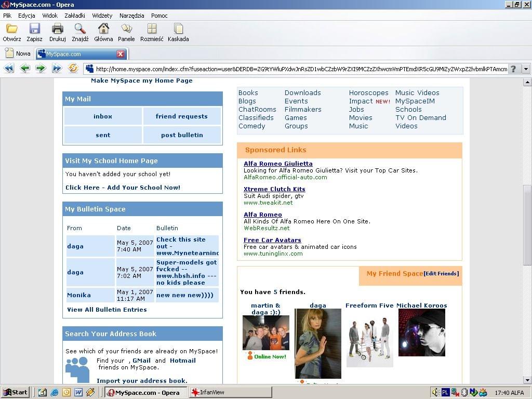
Task: Go back with the left green arrow
Action: point(25,69)
